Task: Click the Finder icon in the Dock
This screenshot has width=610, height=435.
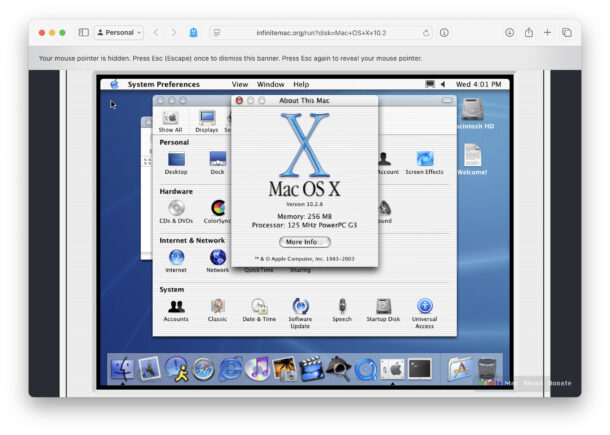Action: coord(123,369)
